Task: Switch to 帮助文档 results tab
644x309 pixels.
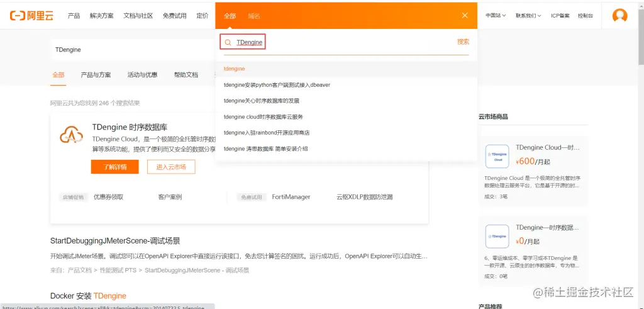Action: (186, 75)
